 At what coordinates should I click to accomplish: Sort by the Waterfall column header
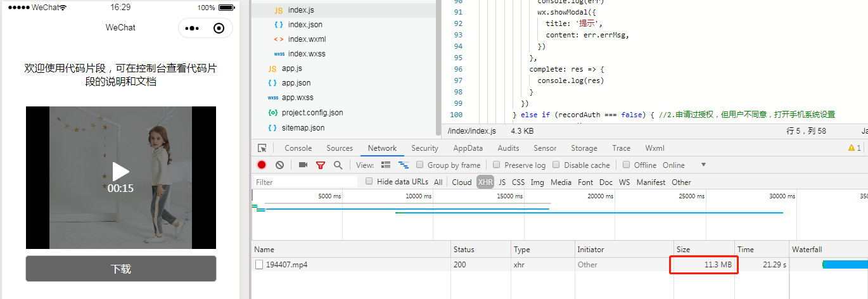(x=829, y=250)
